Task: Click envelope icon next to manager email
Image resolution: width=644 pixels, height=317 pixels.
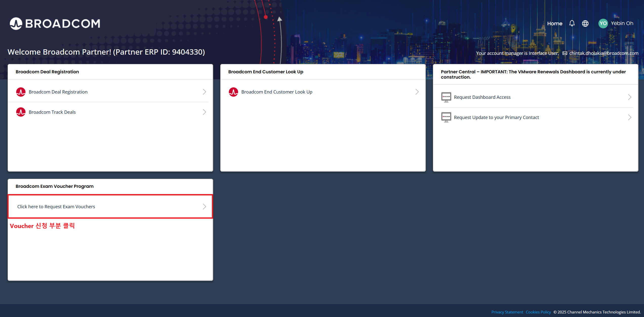Action: pos(565,53)
